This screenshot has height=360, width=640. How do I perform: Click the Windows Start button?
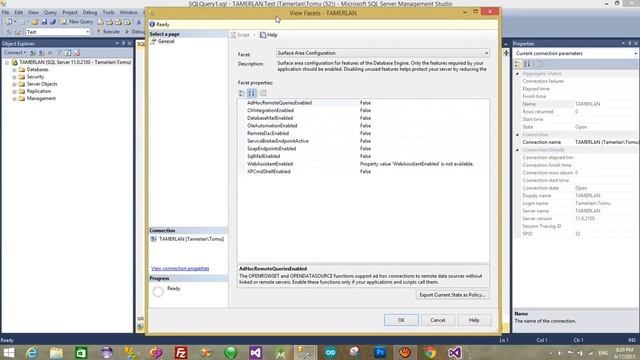[9, 353]
